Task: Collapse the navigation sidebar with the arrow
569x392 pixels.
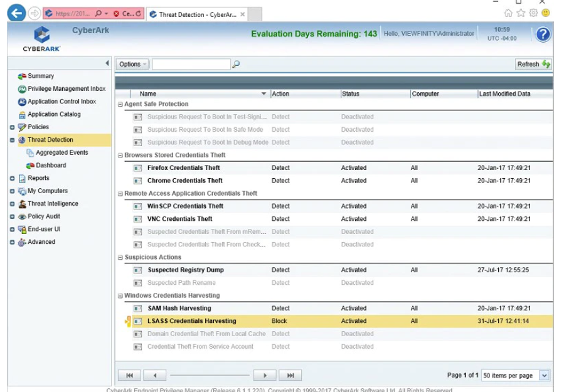Action: pyautogui.click(x=107, y=62)
